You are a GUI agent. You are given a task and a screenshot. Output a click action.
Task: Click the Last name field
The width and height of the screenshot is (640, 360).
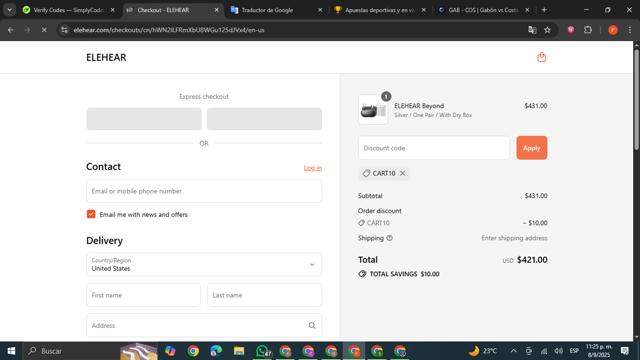[264, 295]
